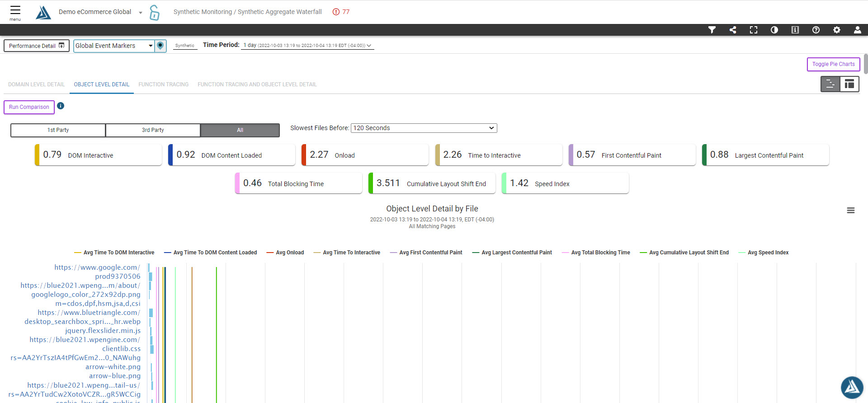The height and width of the screenshot is (403, 868).
Task: Switch to table view layout
Action: (x=849, y=84)
